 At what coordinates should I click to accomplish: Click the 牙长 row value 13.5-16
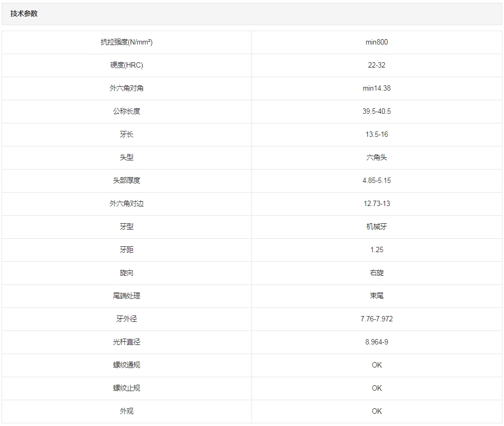pos(376,135)
